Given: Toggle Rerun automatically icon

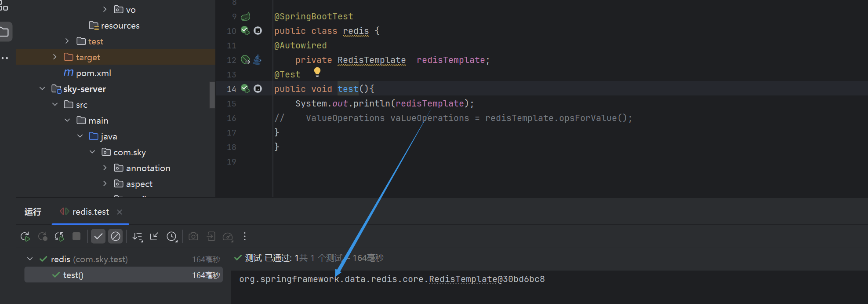Looking at the screenshot, I should click(x=59, y=237).
